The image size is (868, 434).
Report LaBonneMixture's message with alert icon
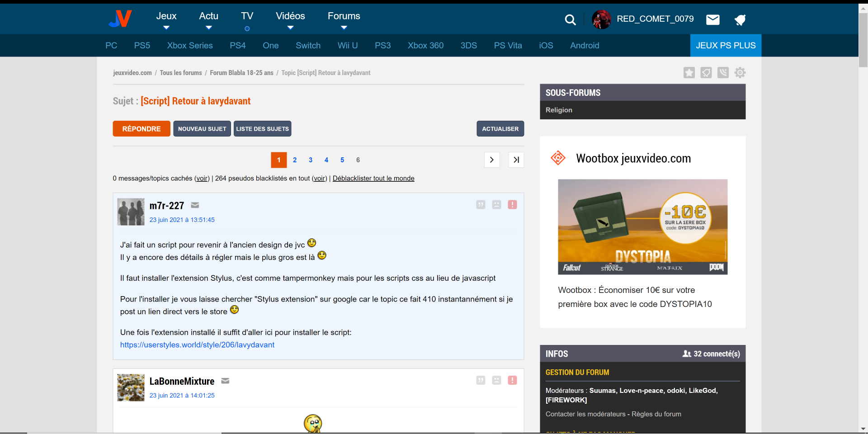pyautogui.click(x=512, y=380)
